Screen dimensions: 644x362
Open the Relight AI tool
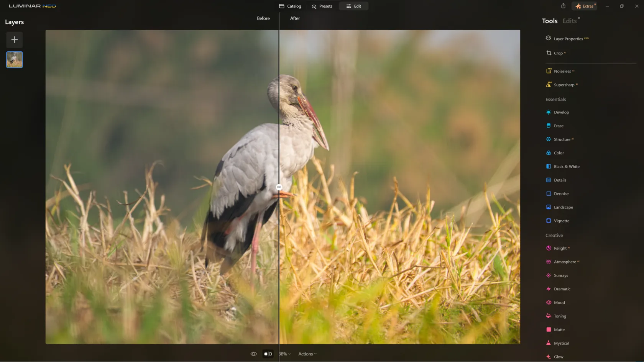[x=560, y=248]
